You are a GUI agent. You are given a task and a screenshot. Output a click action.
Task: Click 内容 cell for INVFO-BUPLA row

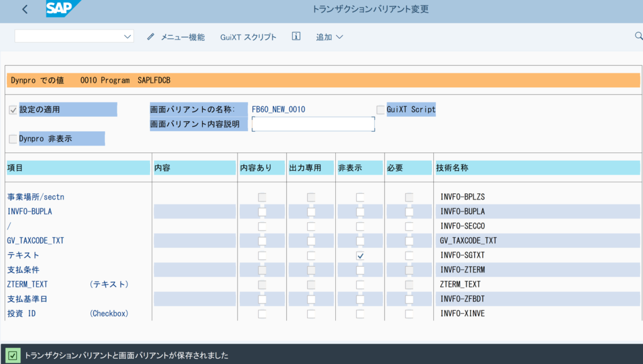point(195,211)
